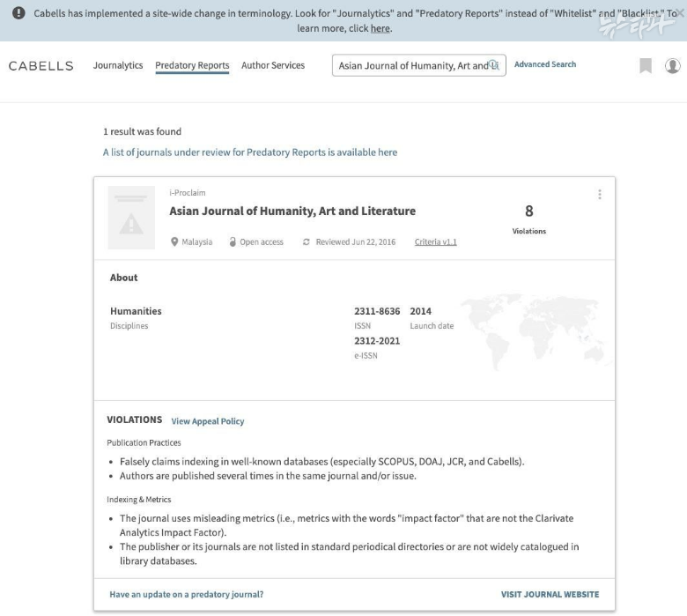Click the Open access lock icon
Screen dimensions: 687x616
pyautogui.click(x=233, y=241)
